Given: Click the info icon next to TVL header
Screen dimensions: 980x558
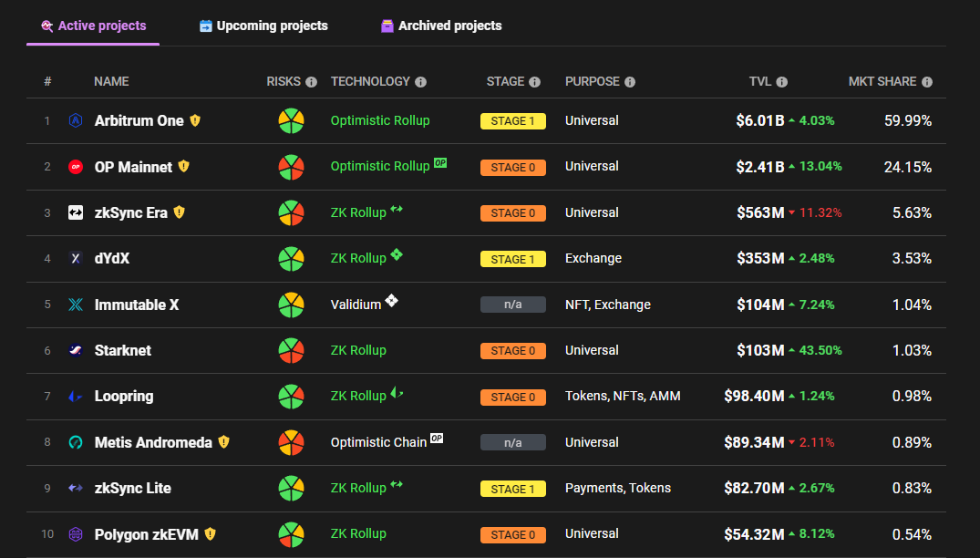Looking at the screenshot, I should pyautogui.click(x=782, y=82).
